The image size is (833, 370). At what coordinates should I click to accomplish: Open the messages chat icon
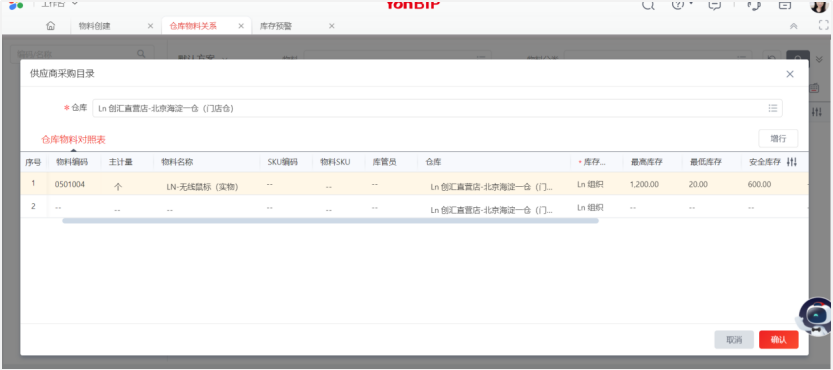715,5
